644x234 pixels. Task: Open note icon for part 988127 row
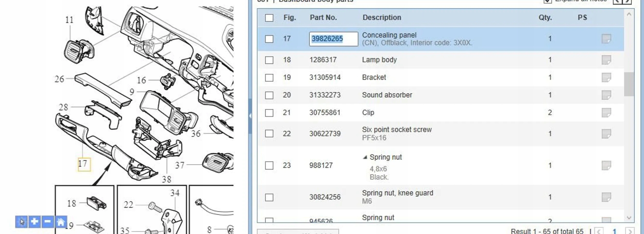606,165
